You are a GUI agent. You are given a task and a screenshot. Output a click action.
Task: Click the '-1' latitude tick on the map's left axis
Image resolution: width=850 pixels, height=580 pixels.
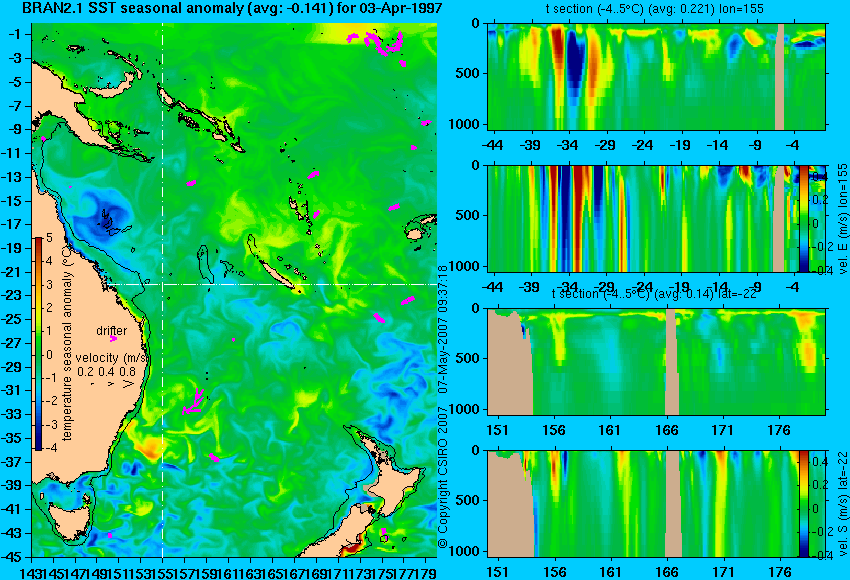tap(16, 34)
